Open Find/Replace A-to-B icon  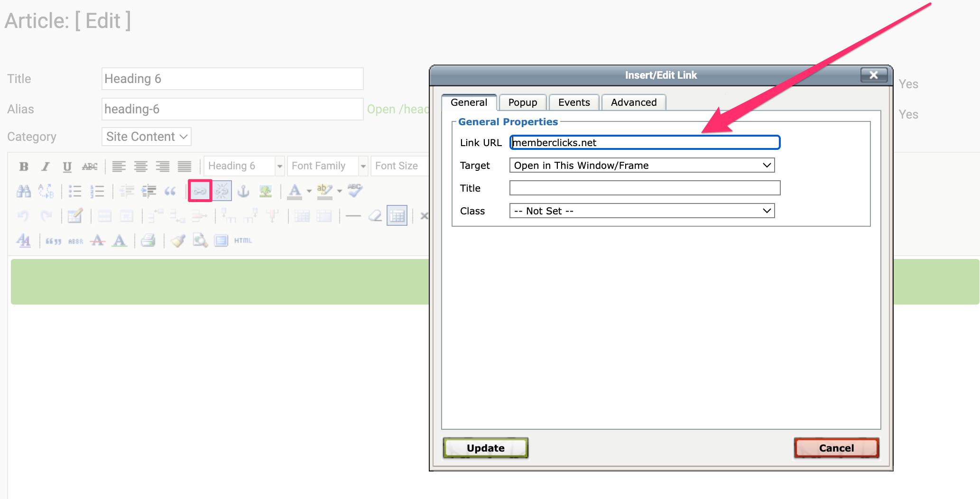(x=46, y=191)
